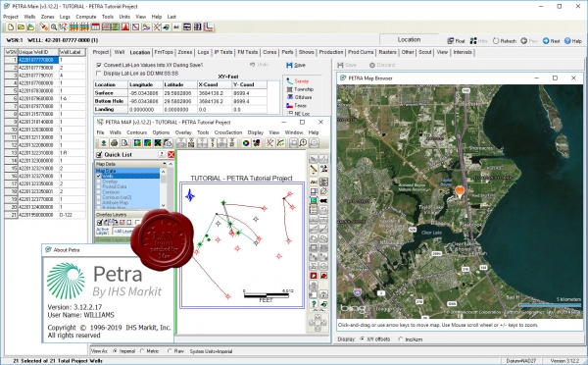Click the Survey icon in location panel
Image resolution: width=588 pixels, height=365 pixels.
289,81
